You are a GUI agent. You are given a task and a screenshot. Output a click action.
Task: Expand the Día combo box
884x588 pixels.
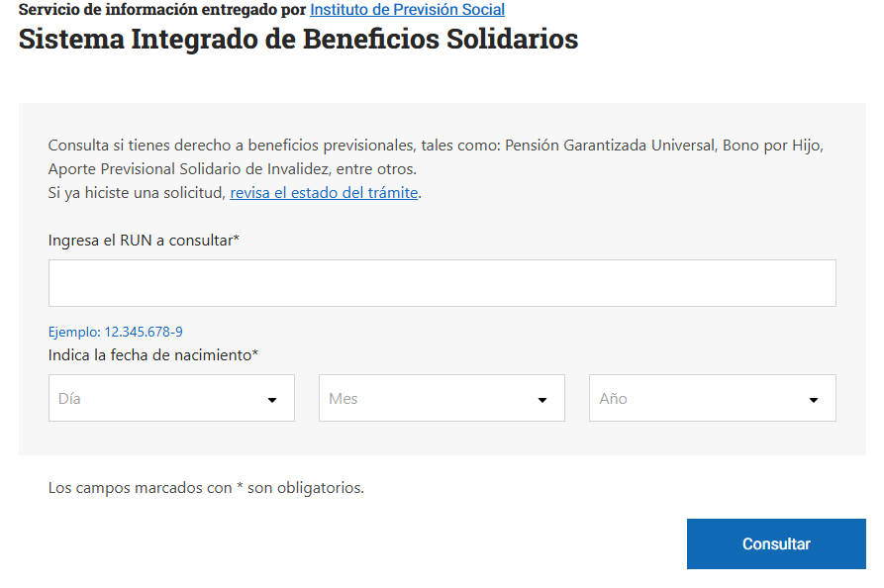[171, 398]
